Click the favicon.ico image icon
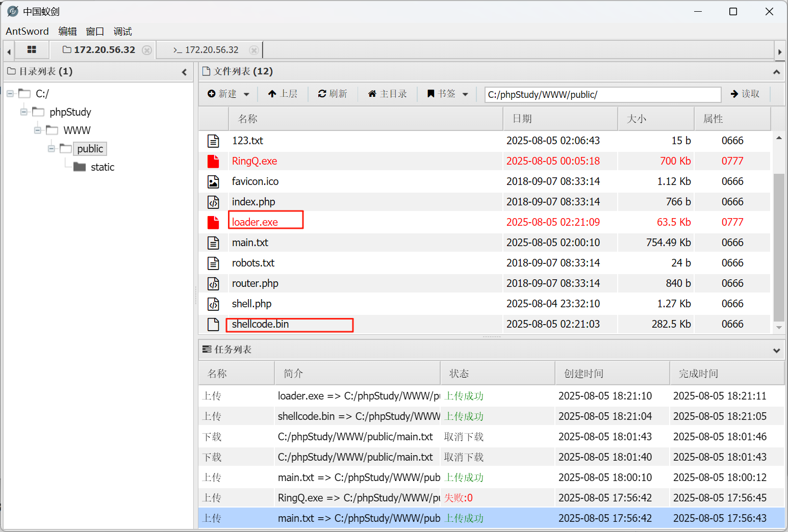The height and width of the screenshot is (532, 788). tap(213, 181)
